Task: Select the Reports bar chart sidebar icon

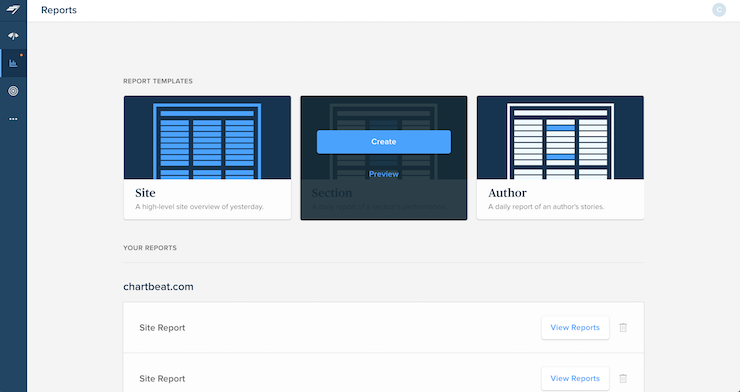Action: (x=13, y=63)
